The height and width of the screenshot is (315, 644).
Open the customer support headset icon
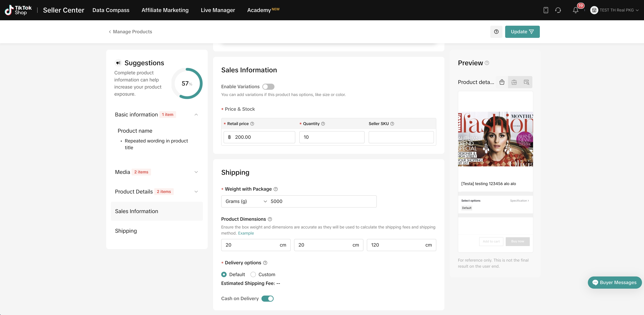pyautogui.click(x=558, y=10)
